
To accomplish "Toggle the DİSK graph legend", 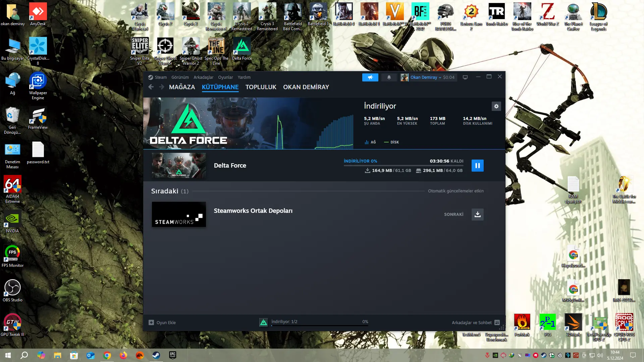I will point(391,142).
